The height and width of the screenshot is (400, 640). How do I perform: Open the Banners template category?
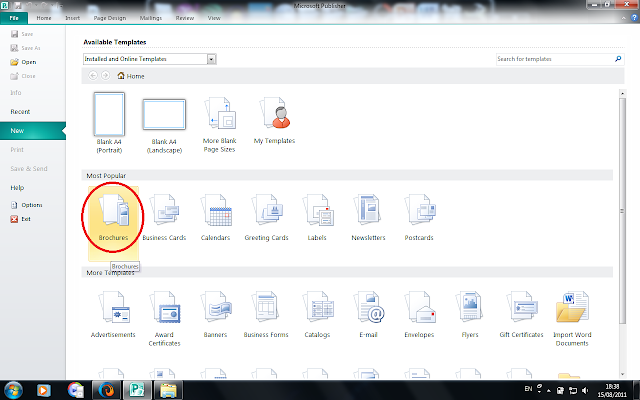click(216, 314)
